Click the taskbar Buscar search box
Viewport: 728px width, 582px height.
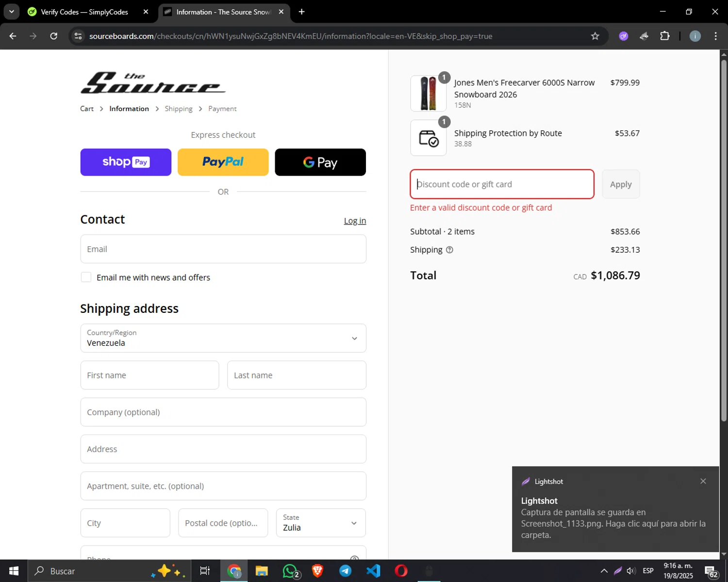109,571
